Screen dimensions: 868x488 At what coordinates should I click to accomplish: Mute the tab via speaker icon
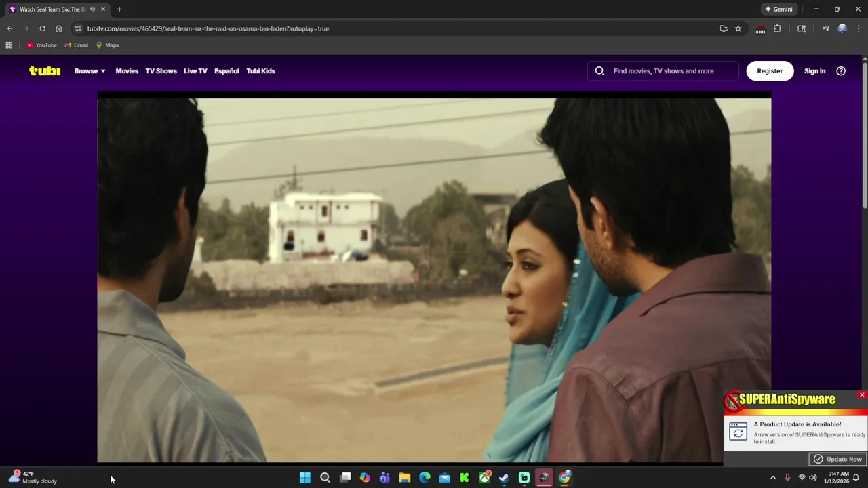click(92, 9)
